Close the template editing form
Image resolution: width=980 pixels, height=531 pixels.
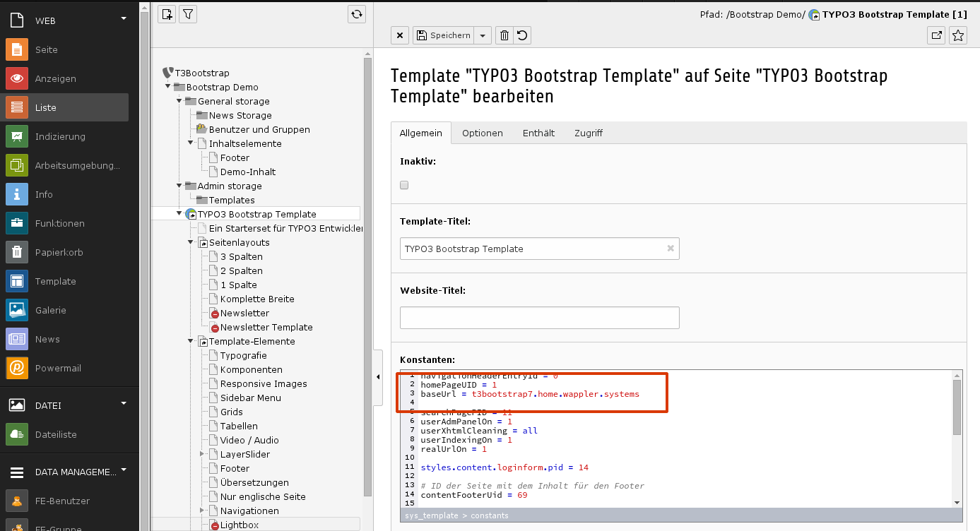point(400,35)
